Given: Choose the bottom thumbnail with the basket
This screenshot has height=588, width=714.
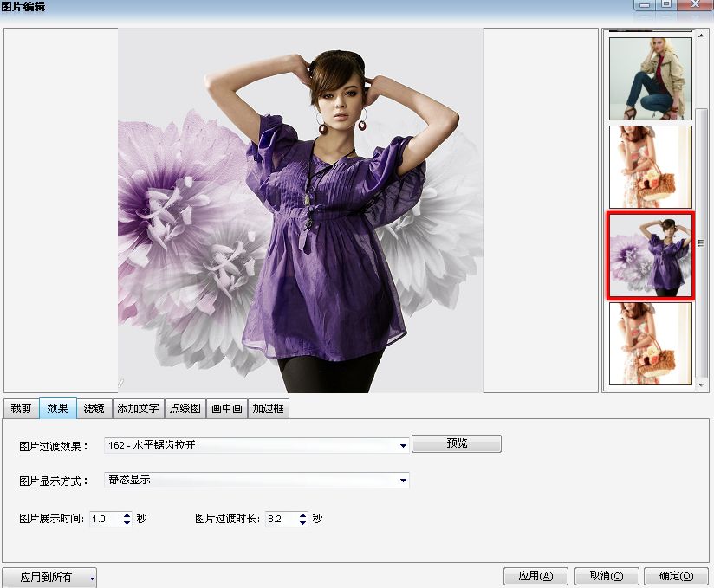Looking at the screenshot, I should 650,343.
